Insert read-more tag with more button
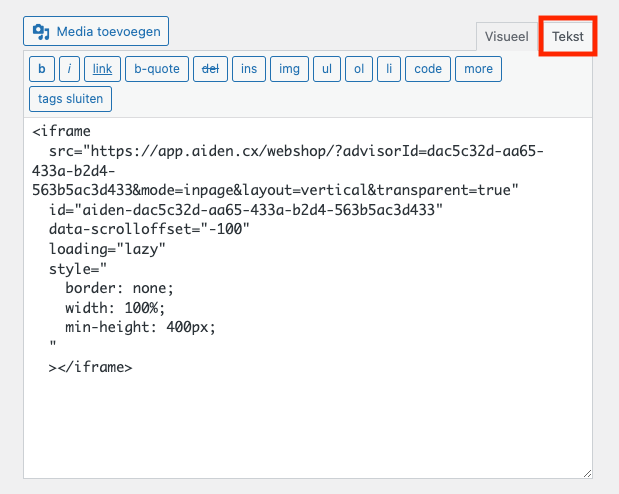 (x=478, y=69)
